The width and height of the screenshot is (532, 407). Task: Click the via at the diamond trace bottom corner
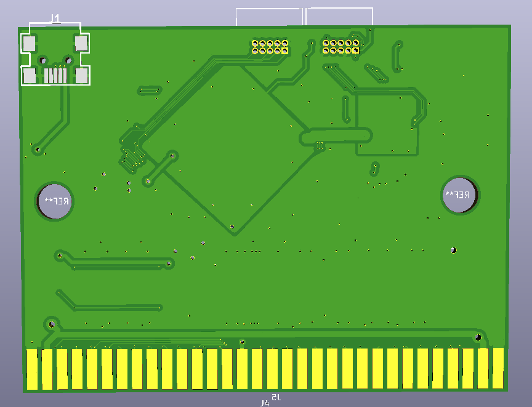[x=232, y=227]
